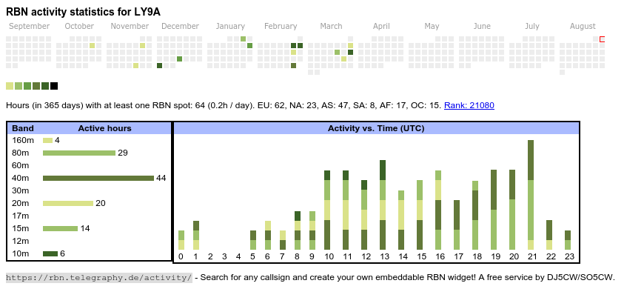Click the tallest activity bar at hour 21
Viewport: 644px width, 289px height.
(531, 195)
